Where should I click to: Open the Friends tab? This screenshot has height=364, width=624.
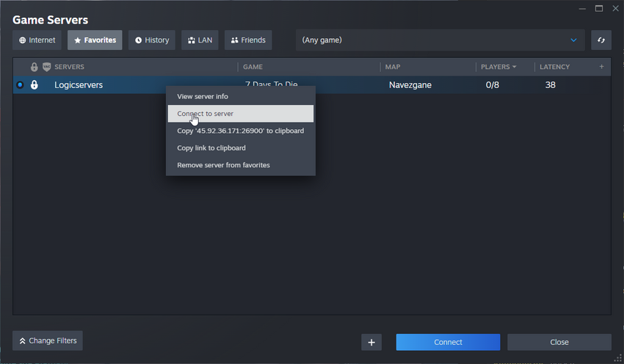point(248,40)
